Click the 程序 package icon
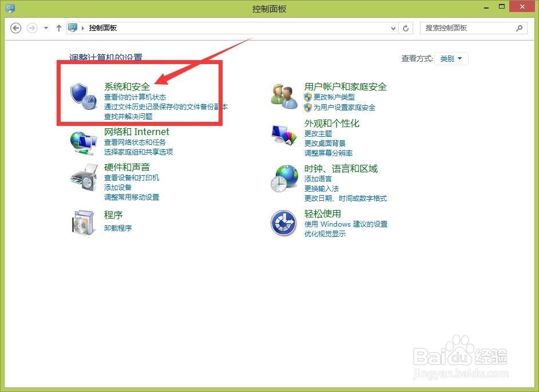 click(83, 222)
